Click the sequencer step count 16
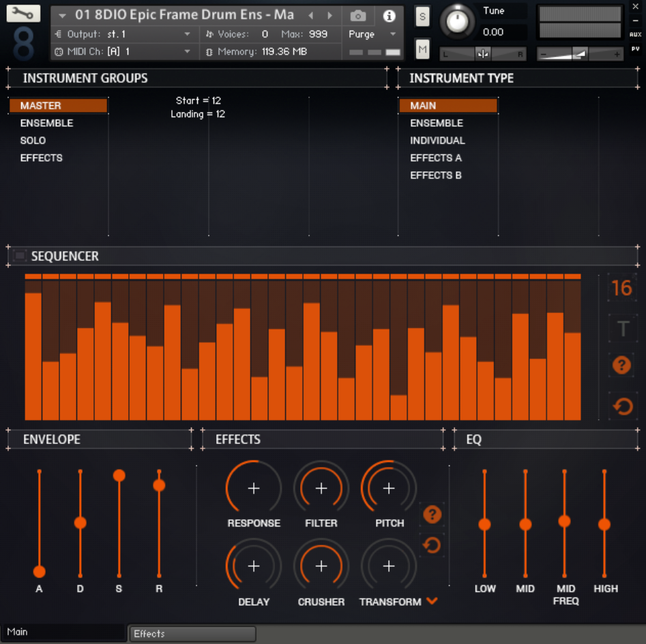 coord(621,288)
